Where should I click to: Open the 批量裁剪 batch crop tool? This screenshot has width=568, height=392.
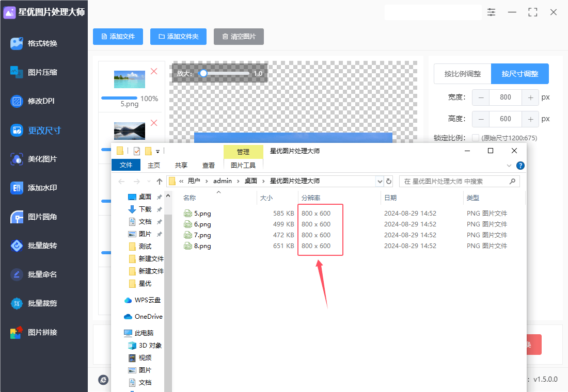click(x=41, y=303)
